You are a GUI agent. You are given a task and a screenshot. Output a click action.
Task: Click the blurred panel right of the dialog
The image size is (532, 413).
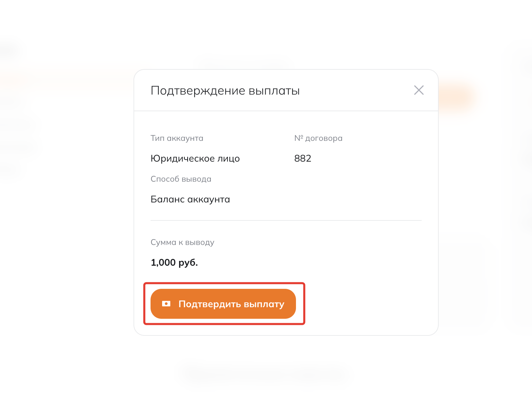pyautogui.click(x=463, y=279)
